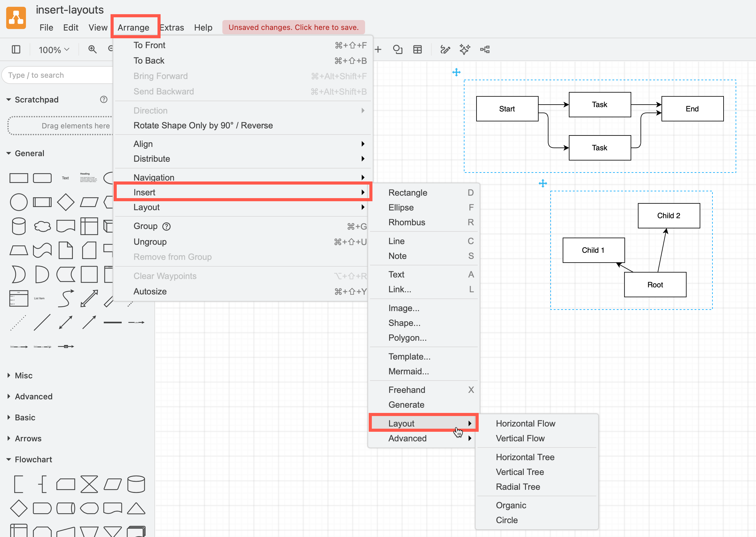Select the trapezoid shape in General
Image resolution: width=756 pixels, height=537 pixels.
tap(19, 250)
